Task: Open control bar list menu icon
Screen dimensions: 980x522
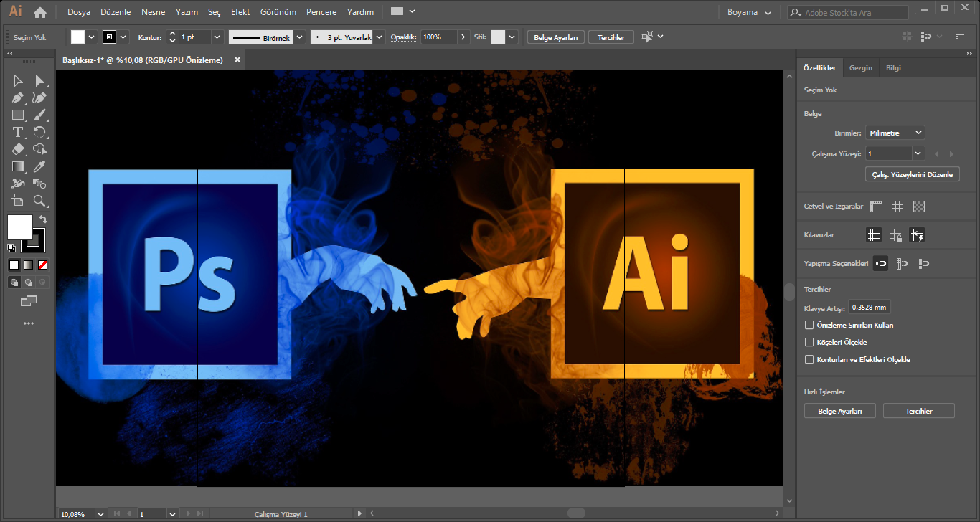Action: click(x=960, y=37)
